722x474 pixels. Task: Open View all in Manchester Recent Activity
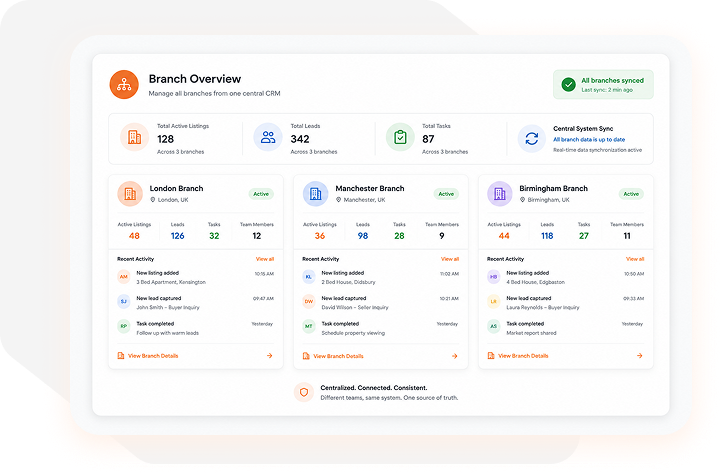point(450,259)
